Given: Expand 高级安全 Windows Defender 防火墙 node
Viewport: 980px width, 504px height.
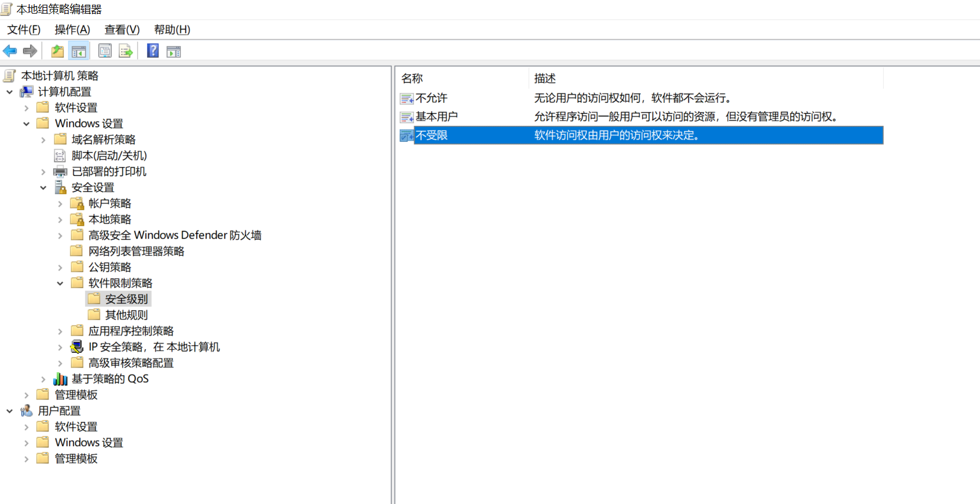Looking at the screenshot, I should tap(60, 235).
